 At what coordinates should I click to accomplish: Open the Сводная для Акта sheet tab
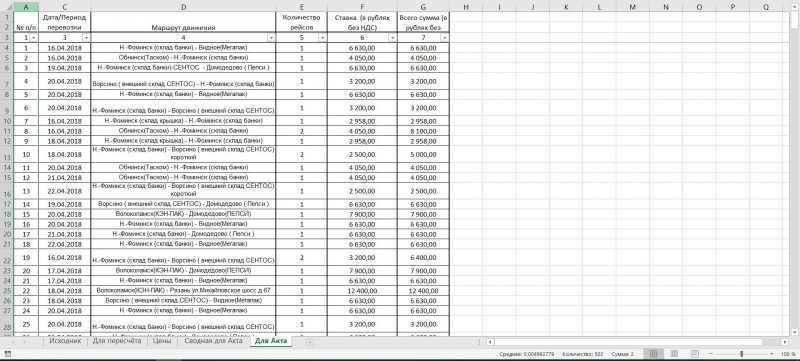tap(213, 341)
